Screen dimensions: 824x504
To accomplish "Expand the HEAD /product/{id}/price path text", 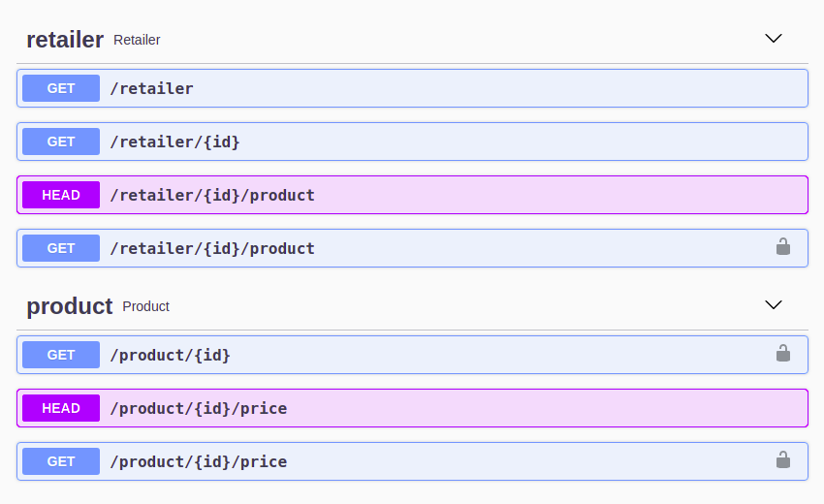I will click(x=198, y=409).
